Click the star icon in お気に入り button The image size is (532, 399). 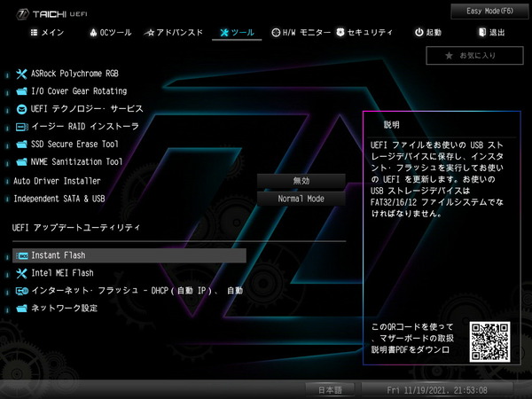point(449,56)
